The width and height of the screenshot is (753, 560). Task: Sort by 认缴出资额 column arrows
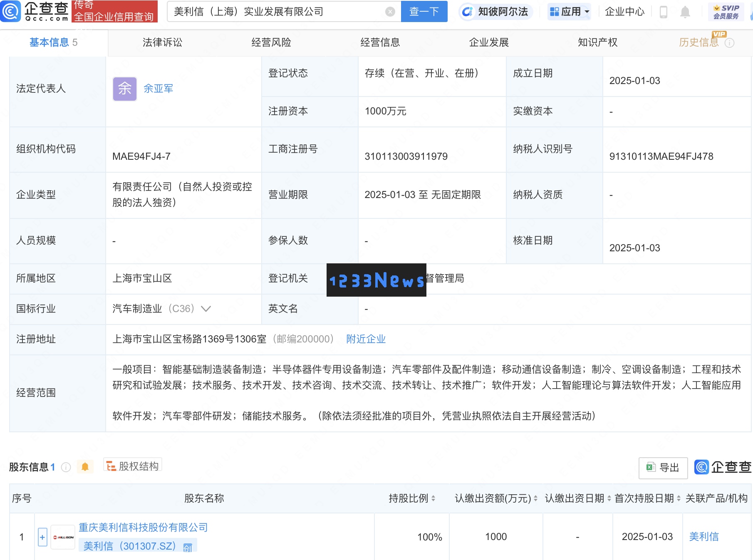click(535, 498)
